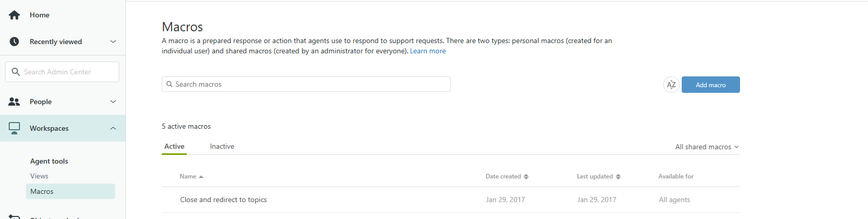Click the Recently viewed clock icon
This screenshot has width=868, height=219.
tap(14, 42)
